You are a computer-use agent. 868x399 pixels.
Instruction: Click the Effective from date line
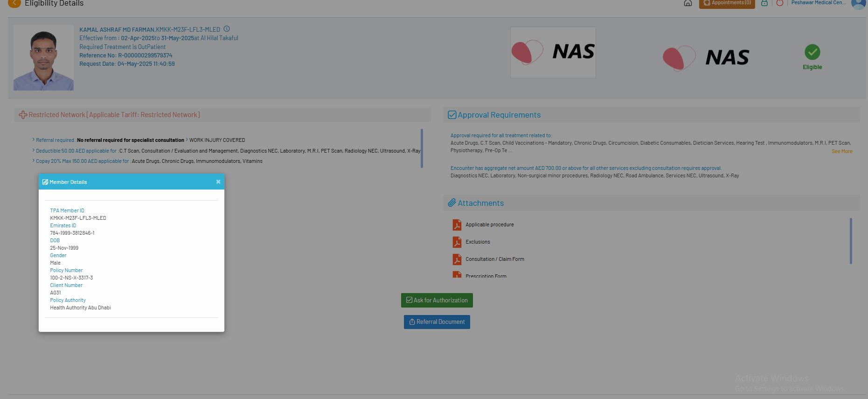[x=159, y=38]
